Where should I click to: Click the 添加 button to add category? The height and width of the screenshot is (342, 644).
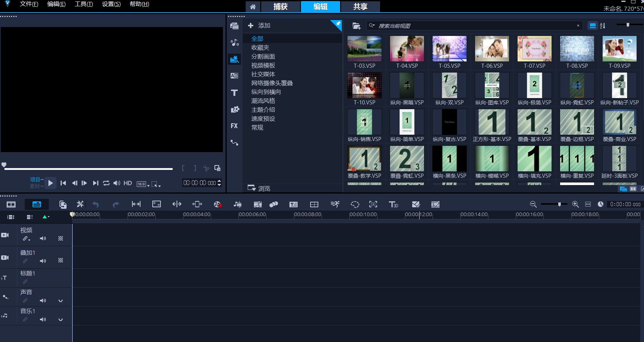(259, 26)
